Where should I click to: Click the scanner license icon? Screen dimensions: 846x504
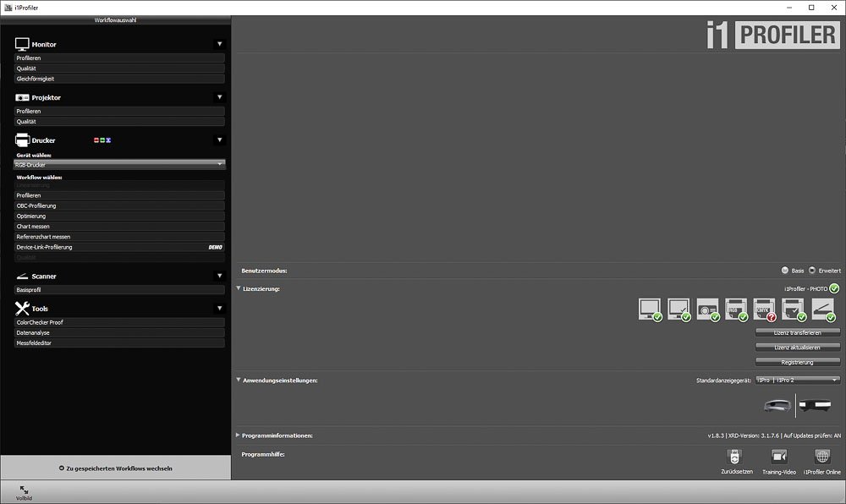pyautogui.click(x=823, y=310)
